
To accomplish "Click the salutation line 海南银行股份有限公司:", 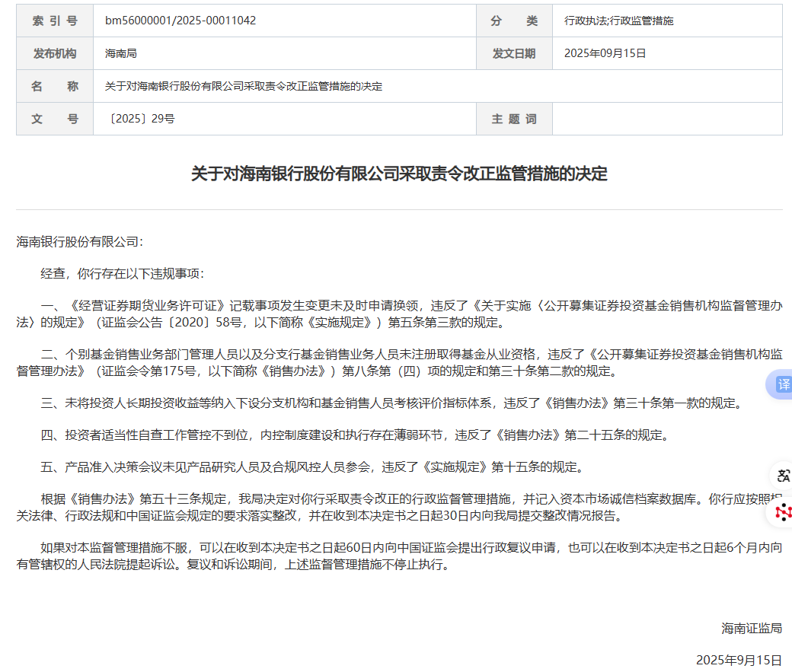I will point(80,241).
